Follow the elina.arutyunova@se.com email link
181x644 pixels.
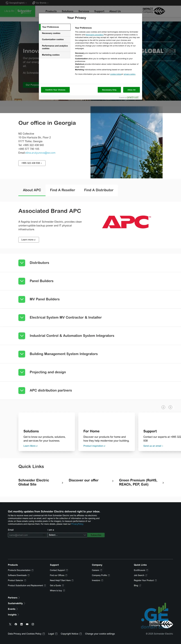tap(40, 153)
